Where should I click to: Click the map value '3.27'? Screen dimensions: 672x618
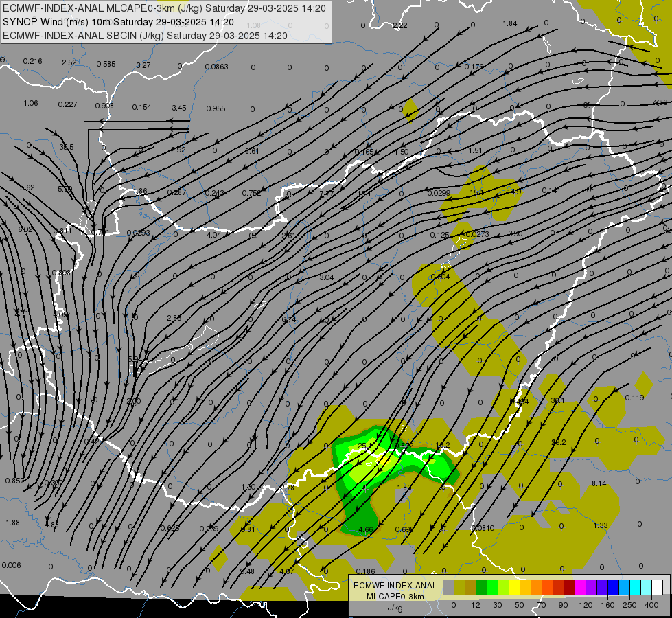[x=143, y=66]
